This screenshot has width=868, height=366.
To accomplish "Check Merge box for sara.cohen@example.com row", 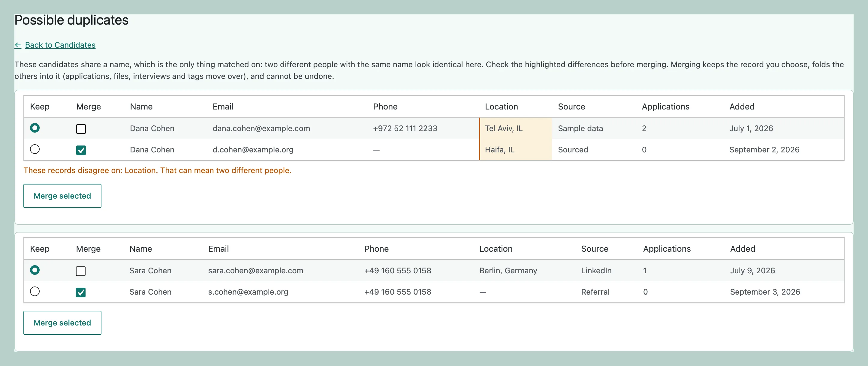I will coord(81,271).
